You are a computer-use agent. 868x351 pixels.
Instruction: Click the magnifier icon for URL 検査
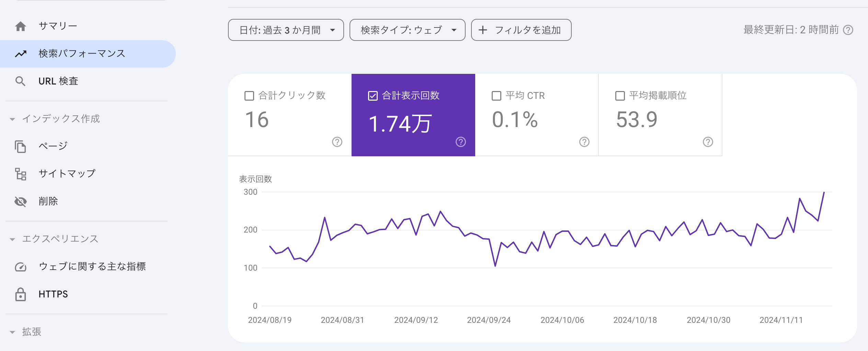(x=21, y=81)
